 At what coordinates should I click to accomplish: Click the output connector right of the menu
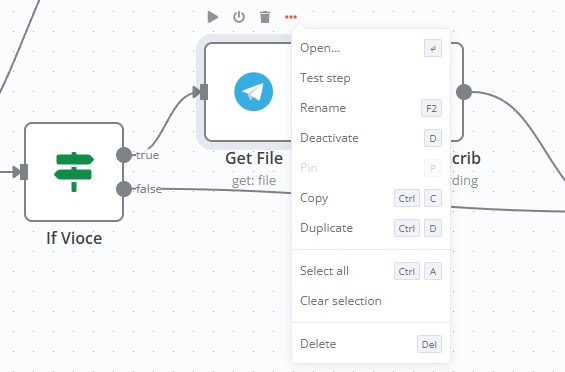(x=464, y=92)
